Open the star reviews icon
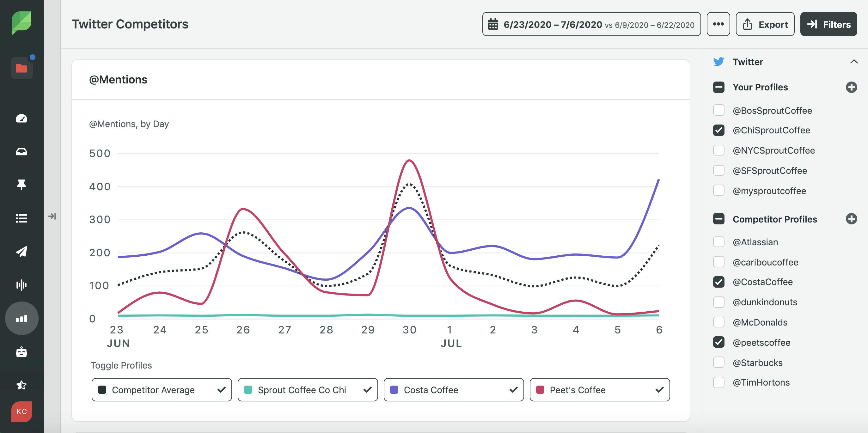 [21, 385]
